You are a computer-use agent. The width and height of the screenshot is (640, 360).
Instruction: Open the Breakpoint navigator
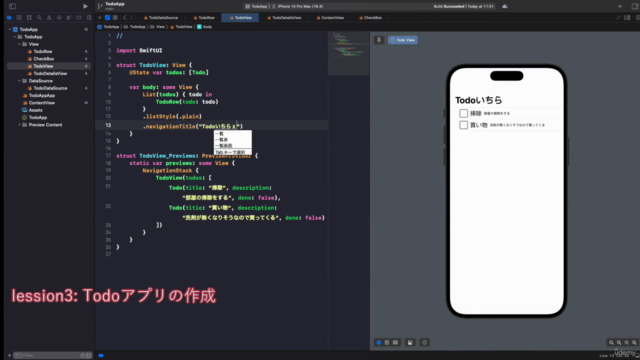[79, 18]
